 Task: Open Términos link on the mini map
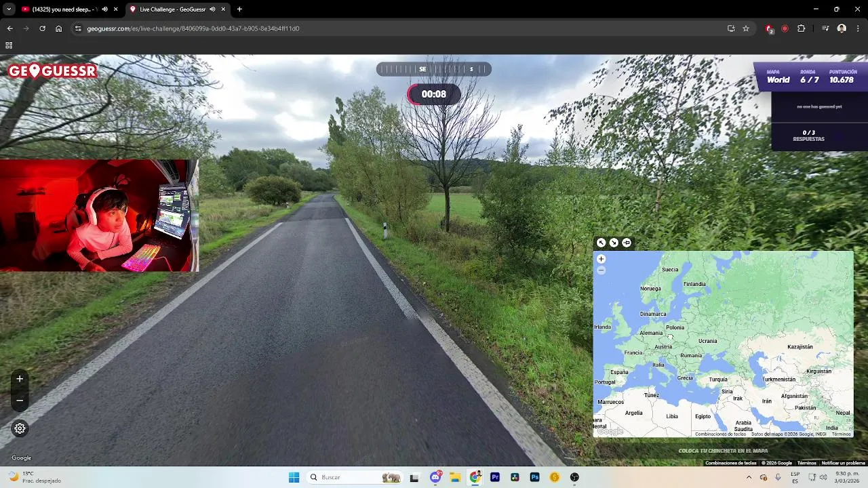coord(841,434)
